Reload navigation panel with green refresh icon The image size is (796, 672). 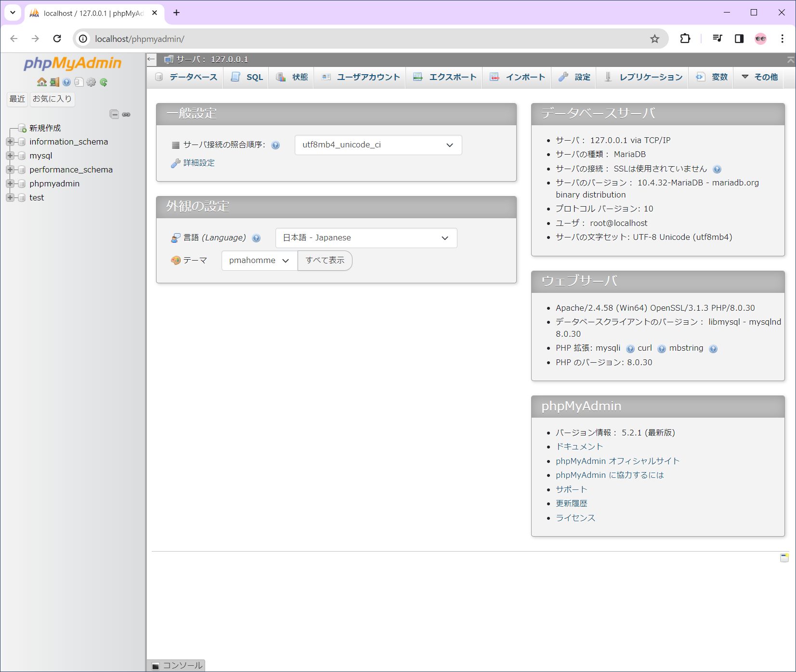point(104,82)
